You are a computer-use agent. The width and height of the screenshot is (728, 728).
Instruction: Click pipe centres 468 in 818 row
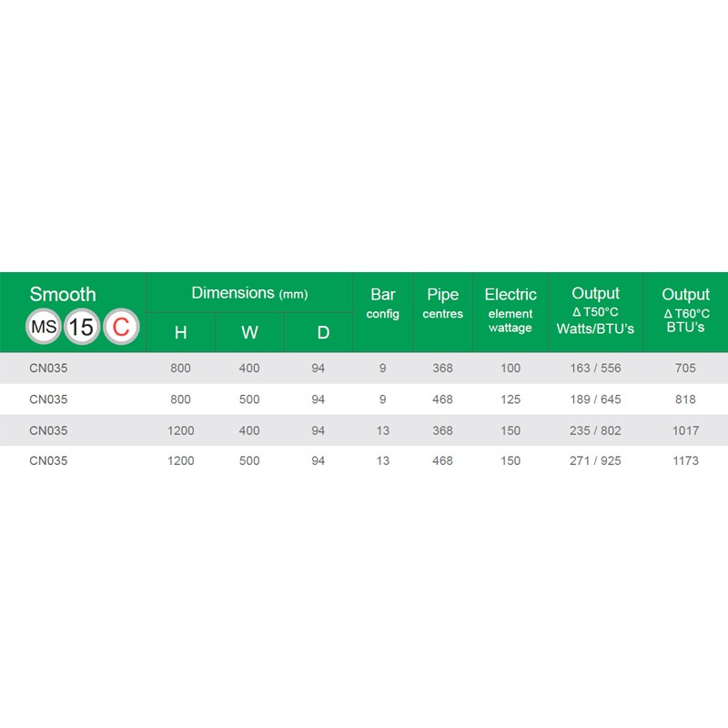pyautogui.click(x=442, y=399)
